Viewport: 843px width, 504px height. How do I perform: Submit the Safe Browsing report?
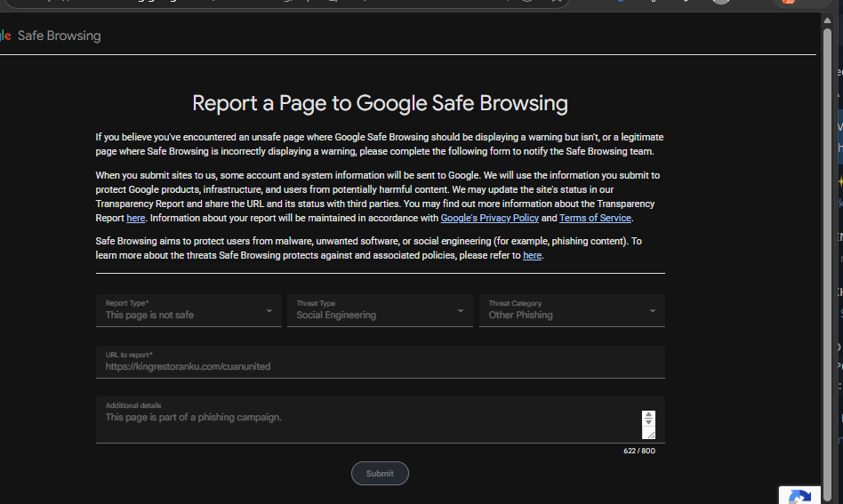click(380, 474)
